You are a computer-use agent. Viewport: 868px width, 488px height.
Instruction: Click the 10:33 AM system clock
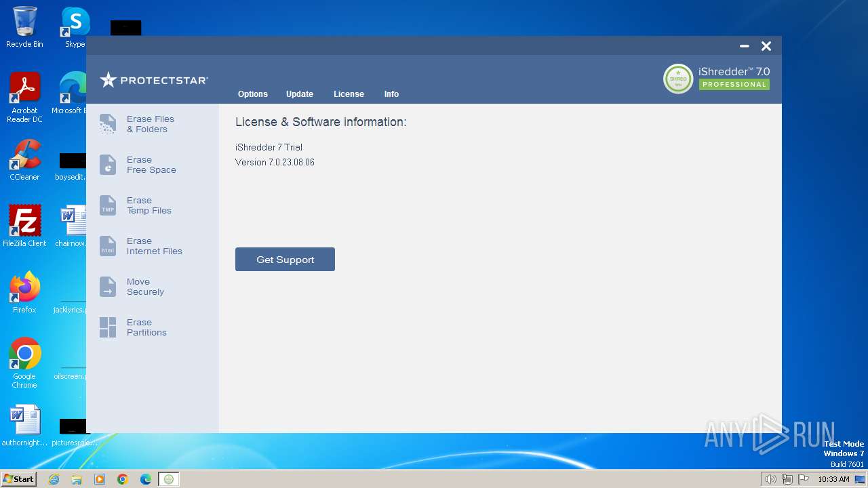[833, 479]
